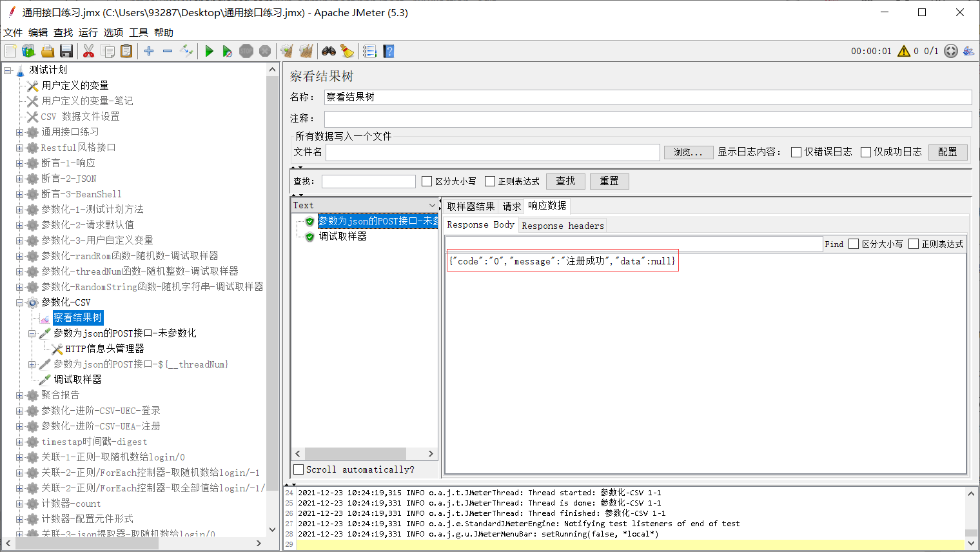Screen dimensions: 980x552
Task: Collapse the 参数为json的POST接口-未参数化 sampler
Action: (32, 333)
